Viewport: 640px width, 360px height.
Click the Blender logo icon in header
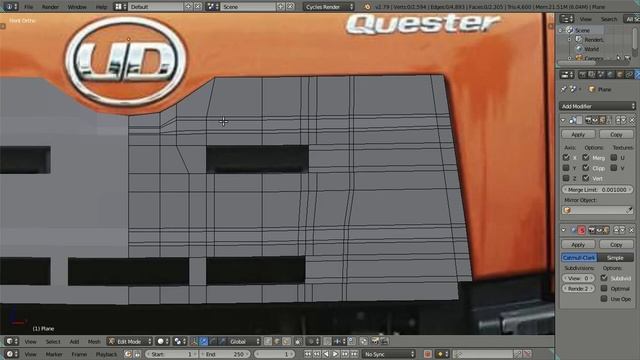367,7
